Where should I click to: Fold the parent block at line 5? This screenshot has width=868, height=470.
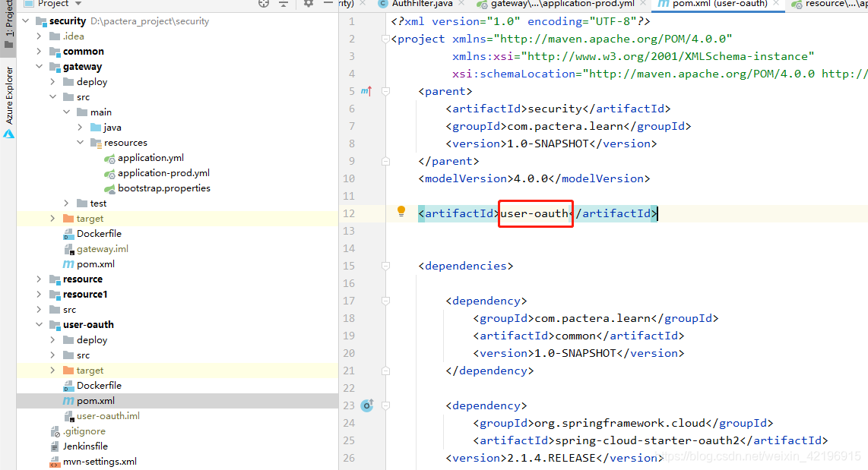click(x=386, y=91)
